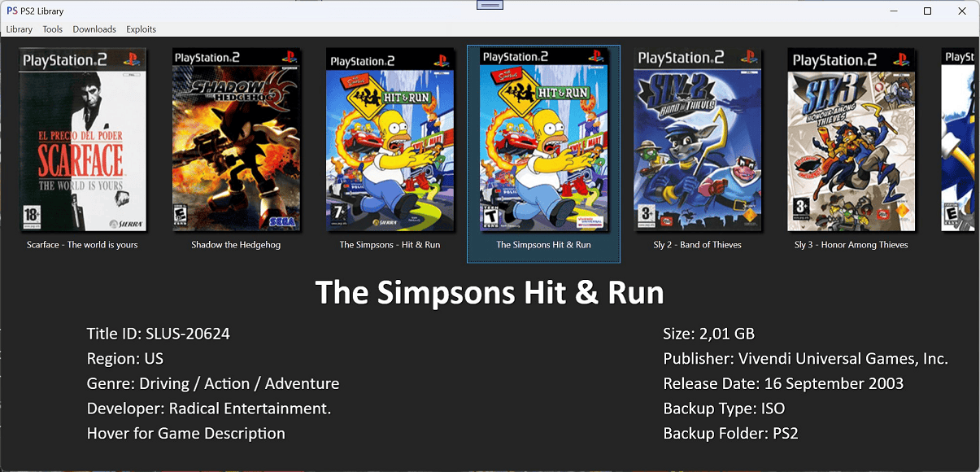Click the handle bar at top center
Image resolution: width=980 pixels, height=472 pixels.
click(x=490, y=5)
